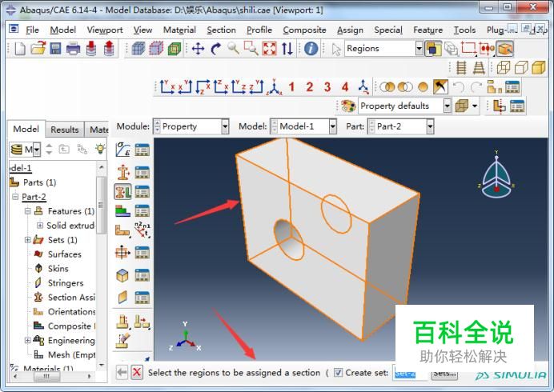Click the New Model Database icon
Viewport: 554px width, 392px height.
[x=20, y=48]
